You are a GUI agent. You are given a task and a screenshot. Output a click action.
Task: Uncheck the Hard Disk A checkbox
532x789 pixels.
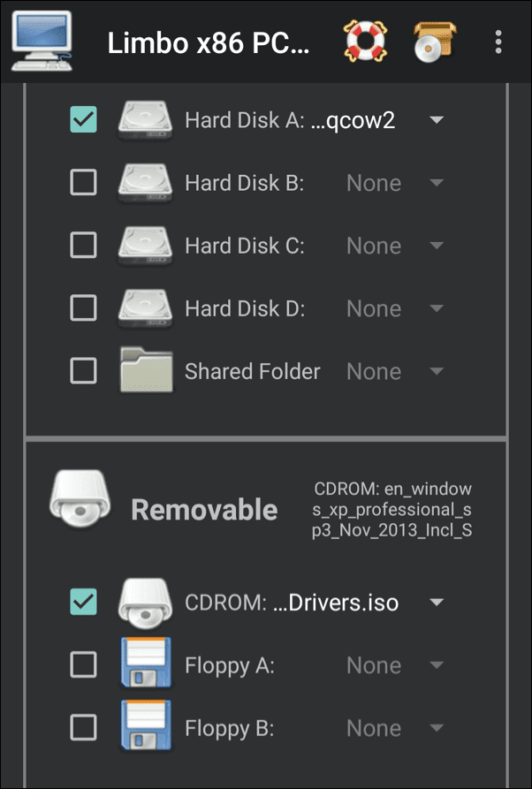click(x=83, y=120)
